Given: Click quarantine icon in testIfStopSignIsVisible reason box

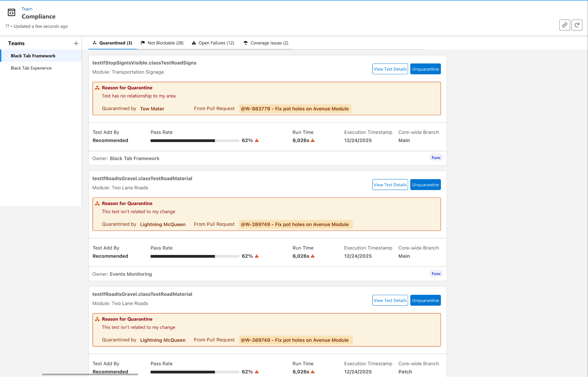Looking at the screenshot, I should (x=97, y=88).
